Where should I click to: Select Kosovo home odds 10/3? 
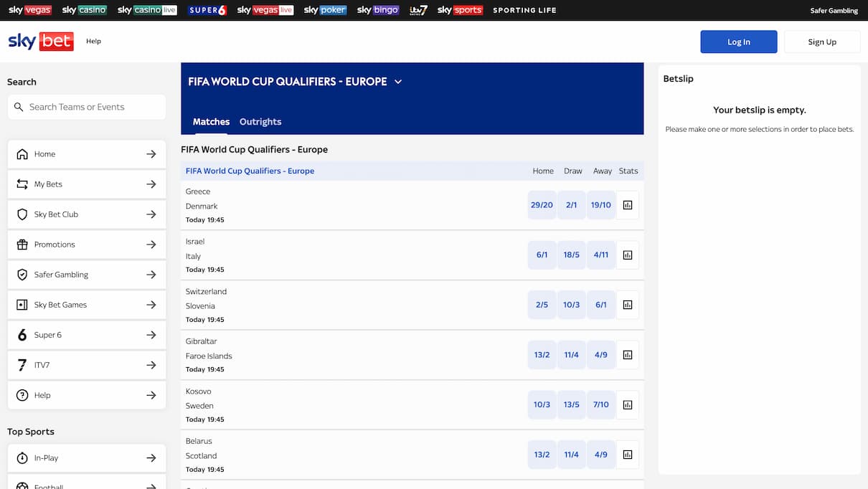click(542, 404)
